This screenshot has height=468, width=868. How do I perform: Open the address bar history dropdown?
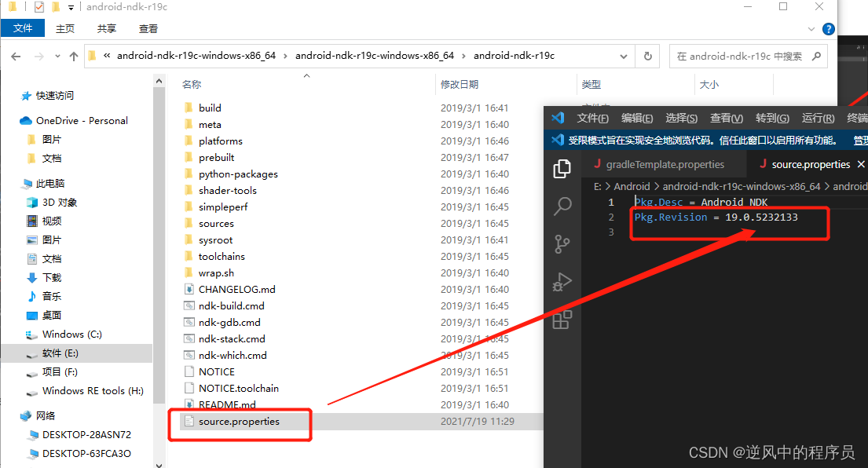pos(623,56)
